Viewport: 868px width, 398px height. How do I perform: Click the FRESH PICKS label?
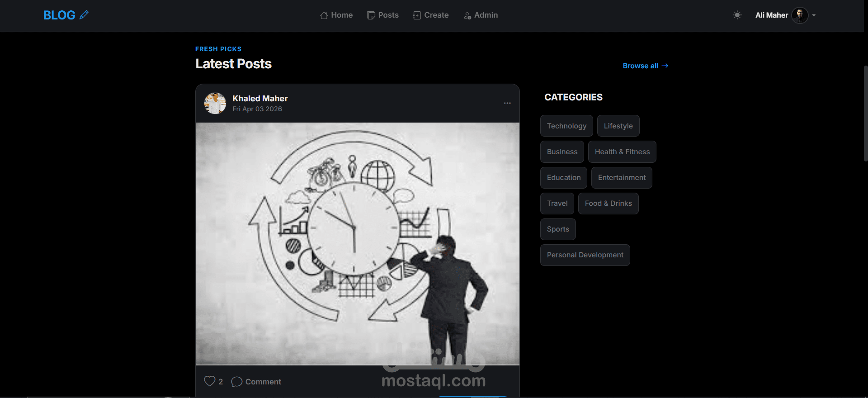coord(218,49)
